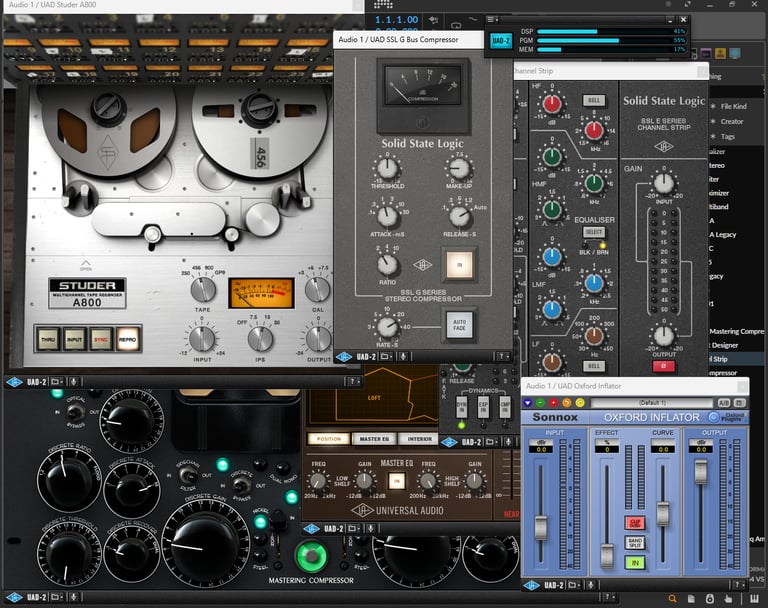Click the green power button on the Mastering Compressor
The image size is (768, 608).
311,556
